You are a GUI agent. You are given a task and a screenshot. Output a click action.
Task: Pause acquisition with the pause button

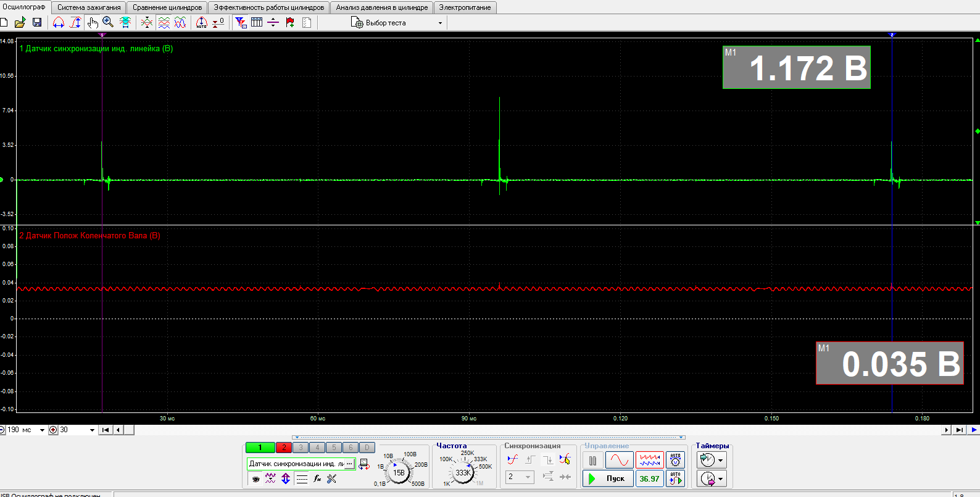pyautogui.click(x=592, y=461)
